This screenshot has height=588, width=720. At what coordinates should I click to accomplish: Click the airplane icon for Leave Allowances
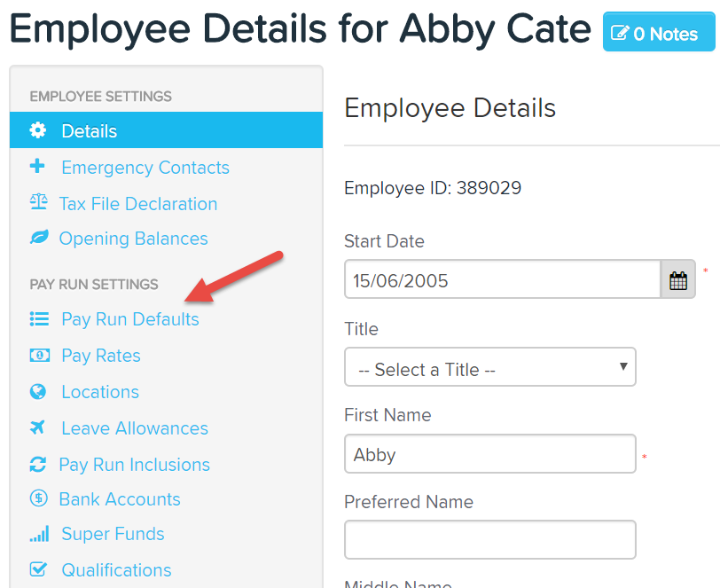pyautogui.click(x=38, y=427)
